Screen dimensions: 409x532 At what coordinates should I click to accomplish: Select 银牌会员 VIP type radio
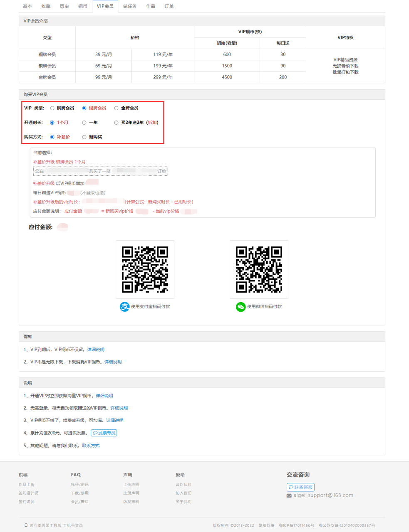[84, 108]
